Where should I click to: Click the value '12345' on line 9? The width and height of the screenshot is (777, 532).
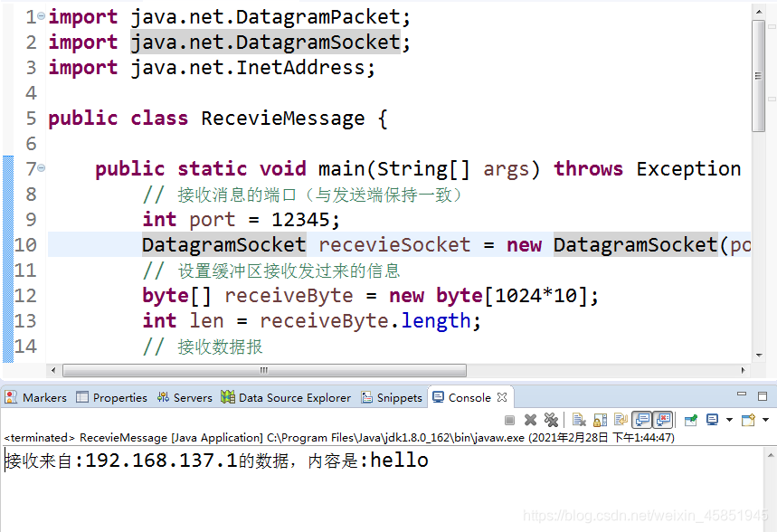click(300, 220)
